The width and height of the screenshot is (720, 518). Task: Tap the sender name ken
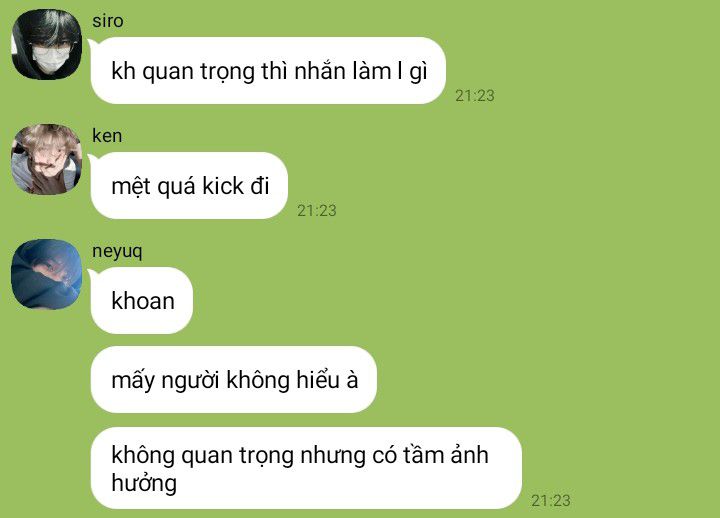pyautogui.click(x=107, y=136)
